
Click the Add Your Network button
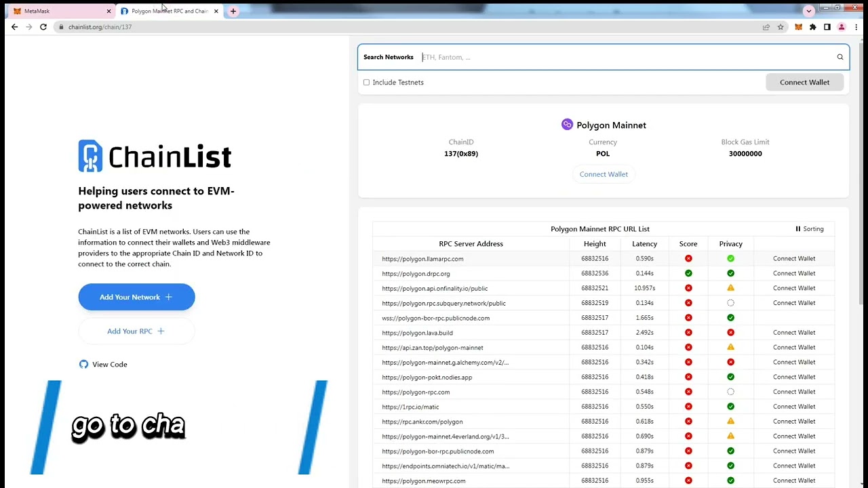coord(136,297)
